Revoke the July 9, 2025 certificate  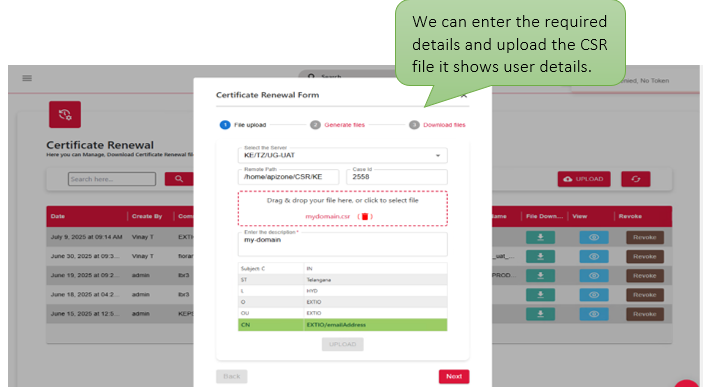[x=645, y=237]
